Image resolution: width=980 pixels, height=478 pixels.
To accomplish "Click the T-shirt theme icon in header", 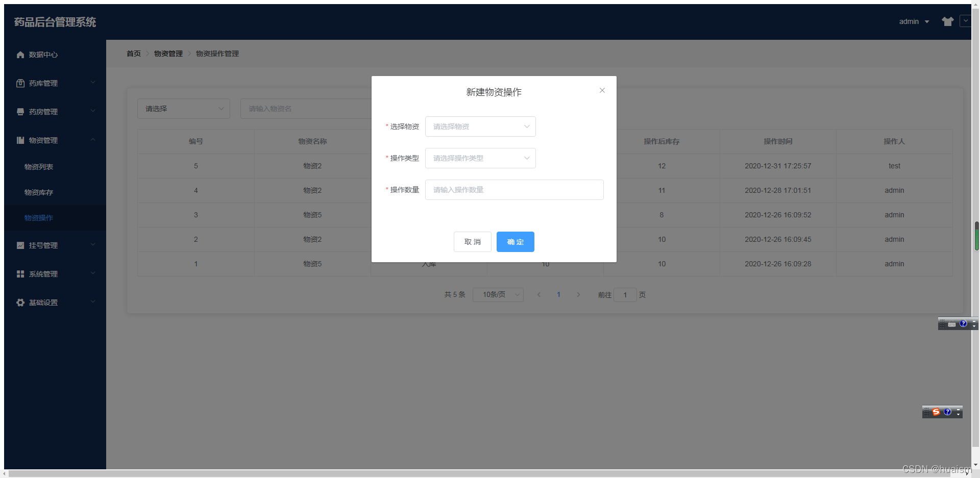I will (x=948, y=21).
